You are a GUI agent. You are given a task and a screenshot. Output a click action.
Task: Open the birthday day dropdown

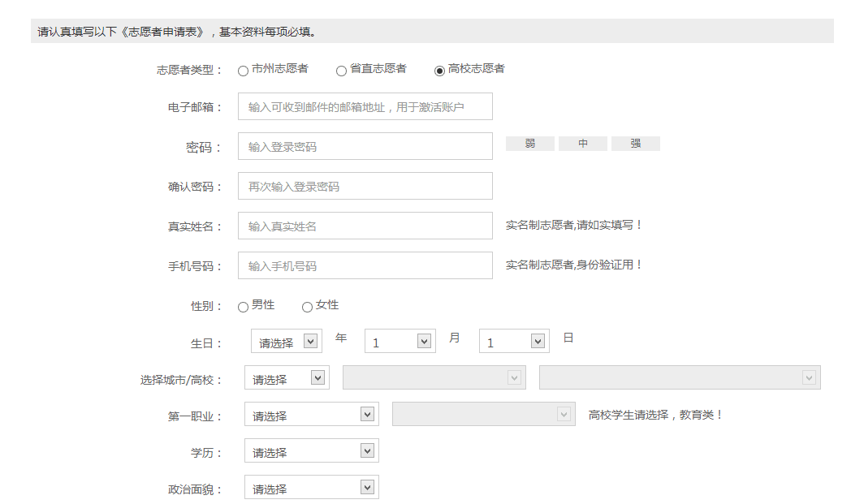(514, 342)
